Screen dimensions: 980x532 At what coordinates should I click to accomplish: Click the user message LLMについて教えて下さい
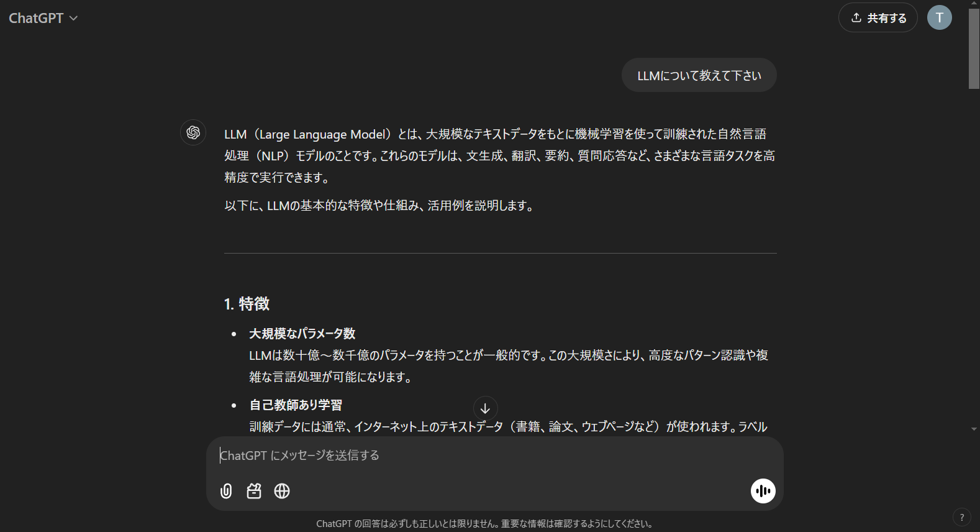click(699, 75)
